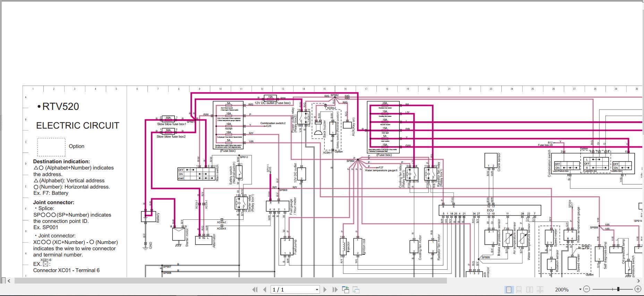The width and height of the screenshot is (644, 296).
Task: Zoom in with the plus button
Action: pos(638,289)
